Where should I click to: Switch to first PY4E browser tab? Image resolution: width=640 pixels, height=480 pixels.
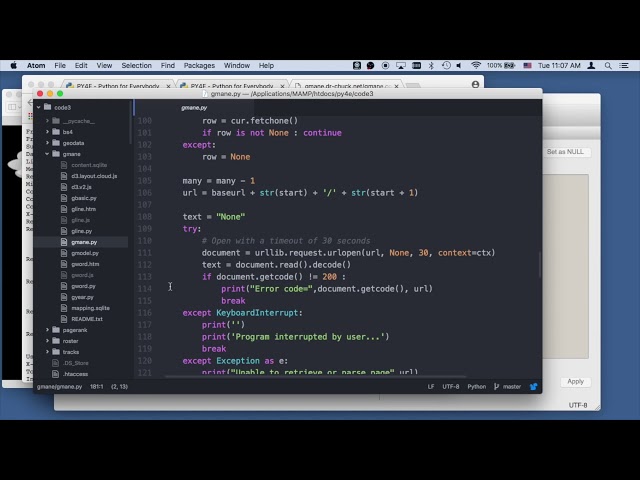[118, 86]
